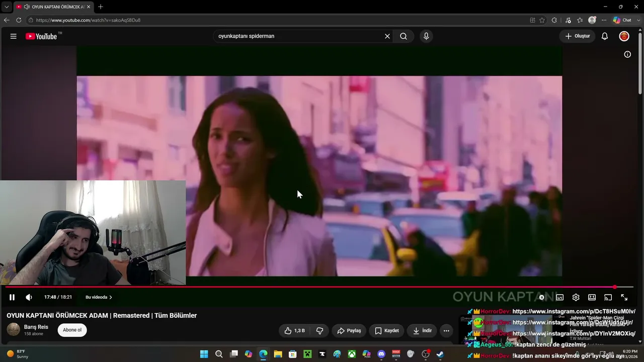Viewport: 644px width, 362px height.
Task: Seek on the red video progress bar
Action: (319, 287)
